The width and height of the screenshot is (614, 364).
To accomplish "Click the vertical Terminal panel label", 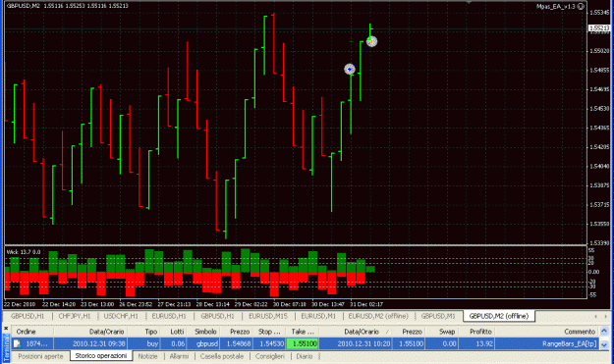I will click(6, 347).
